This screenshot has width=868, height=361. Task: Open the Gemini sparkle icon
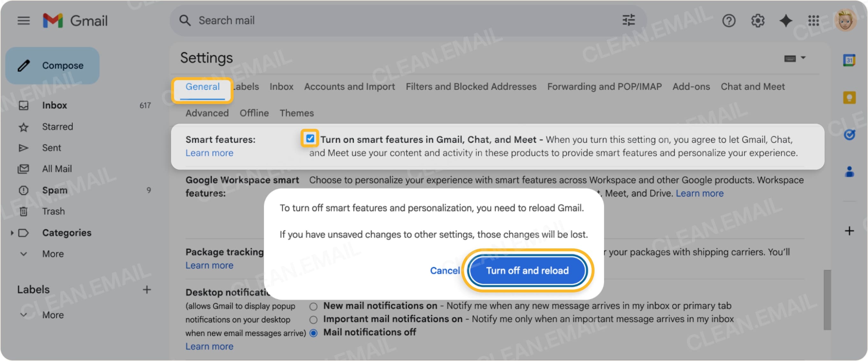[x=785, y=21]
